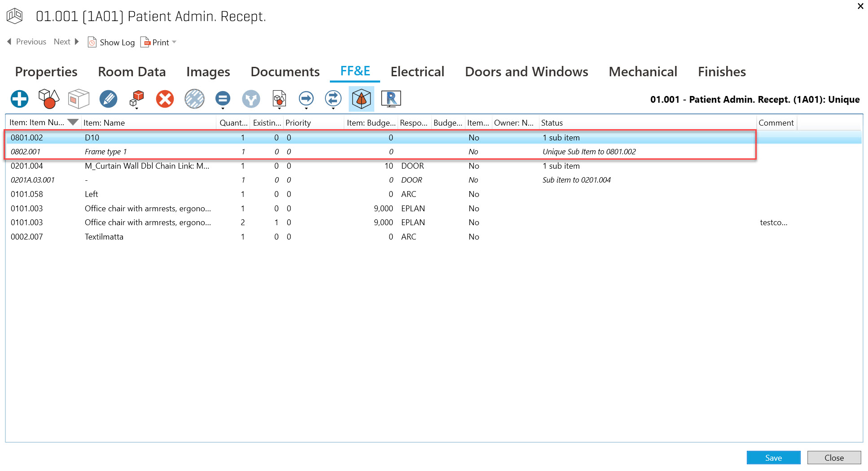Image resolution: width=868 pixels, height=471 pixels.
Task: Click the grey box package icon
Action: (x=79, y=99)
